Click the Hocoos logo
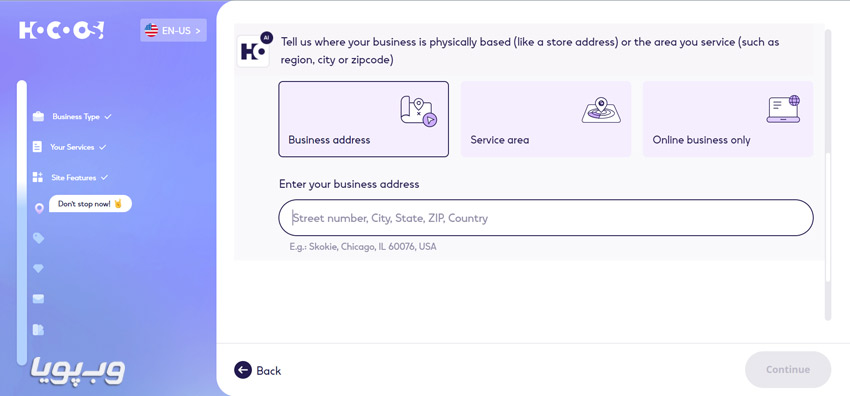The width and height of the screenshot is (850, 396). [x=61, y=30]
